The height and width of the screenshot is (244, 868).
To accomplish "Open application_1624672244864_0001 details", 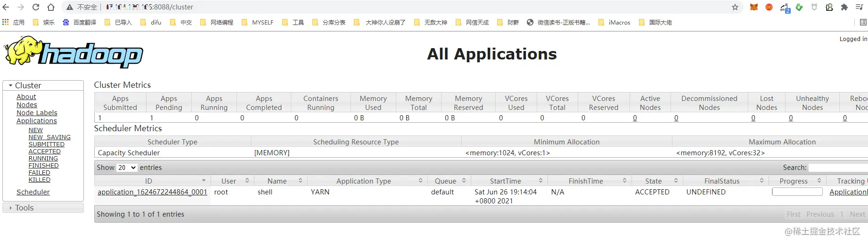I will [x=152, y=192].
